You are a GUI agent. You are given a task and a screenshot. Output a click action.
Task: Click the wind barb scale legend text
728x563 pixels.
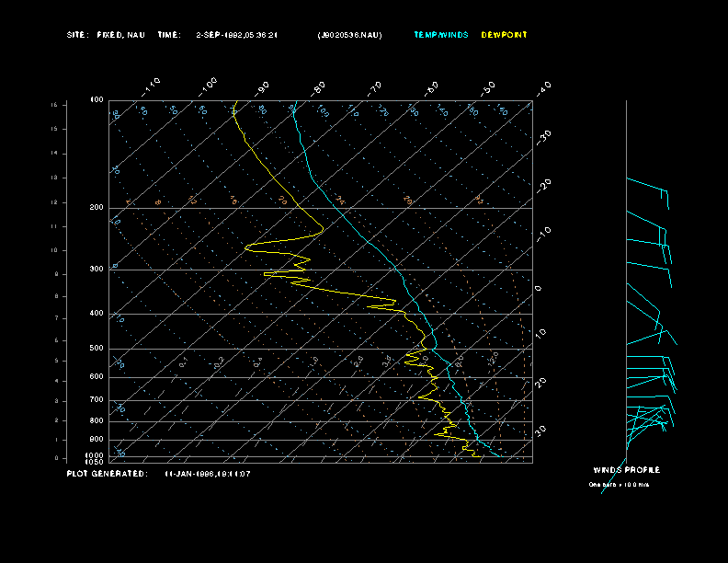[620, 484]
